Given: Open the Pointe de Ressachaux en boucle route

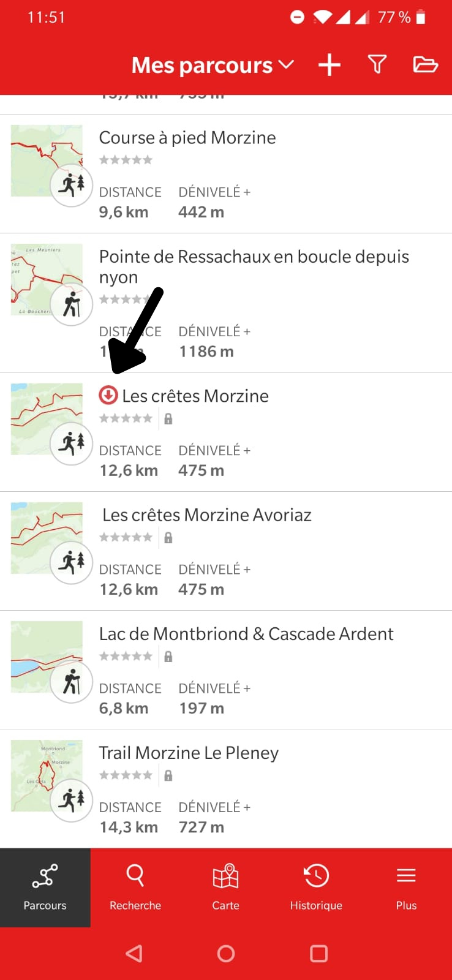Looking at the screenshot, I should click(x=254, y=266).
